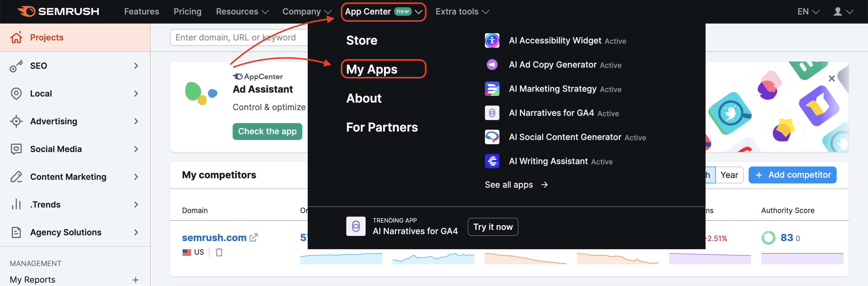The image size is (868, 286).
Task: Expand the Social Media sidebar chevron
Action: click(x=136, y=149)
